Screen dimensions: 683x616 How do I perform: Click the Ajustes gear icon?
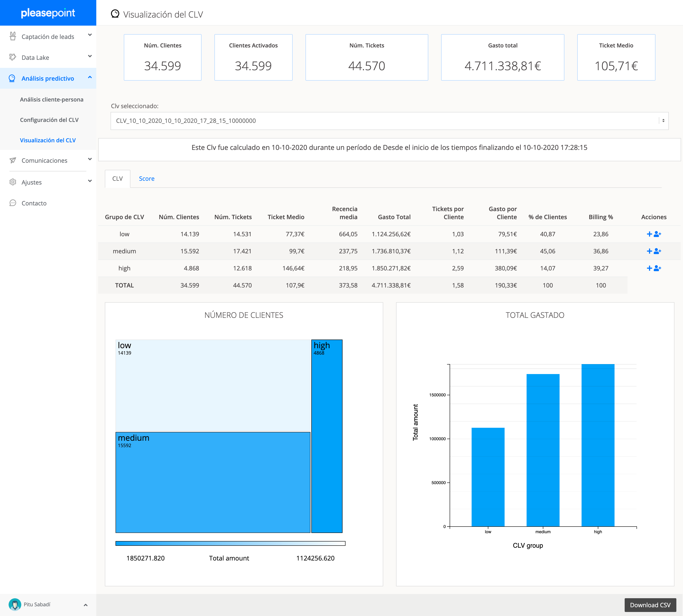pos(13,182)
